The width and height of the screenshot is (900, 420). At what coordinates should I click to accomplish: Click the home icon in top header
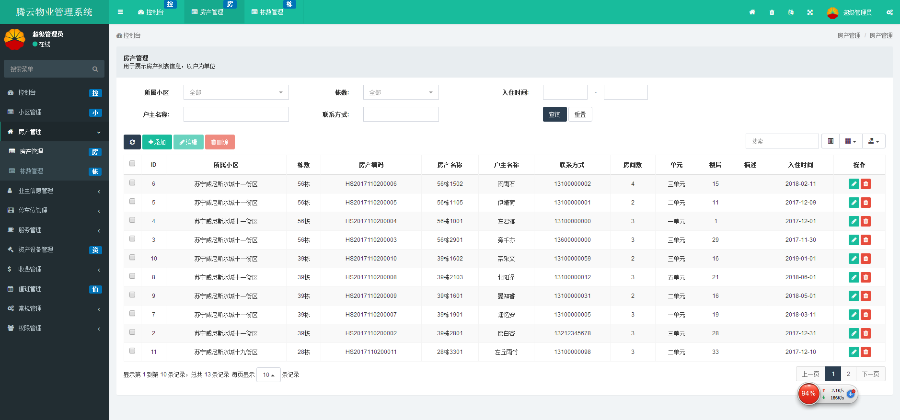point(752,12)
